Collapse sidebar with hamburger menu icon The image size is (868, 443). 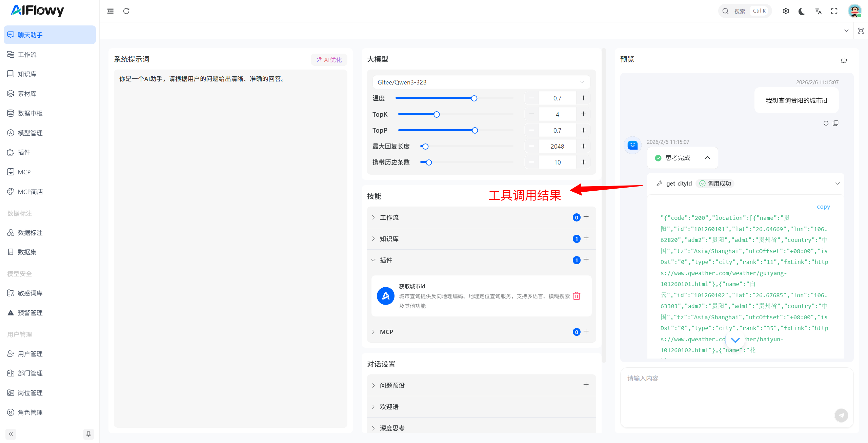tap(110, 11)
